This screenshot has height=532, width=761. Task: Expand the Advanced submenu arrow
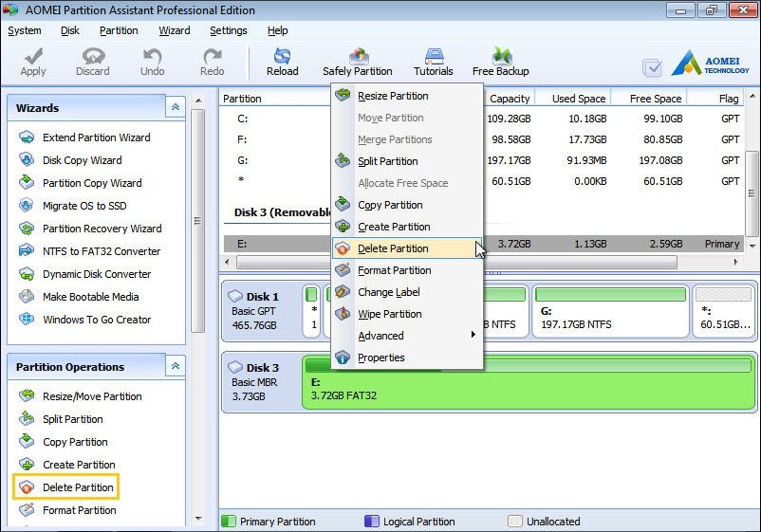pos(473,335)
